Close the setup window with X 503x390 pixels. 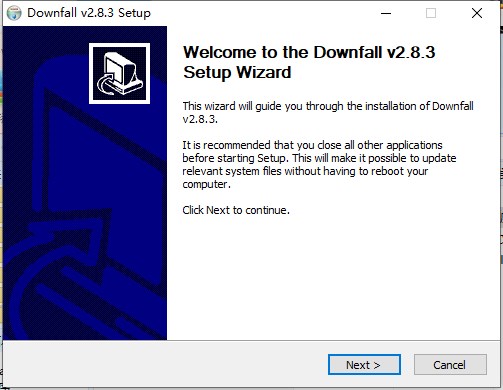pos(477,13)
